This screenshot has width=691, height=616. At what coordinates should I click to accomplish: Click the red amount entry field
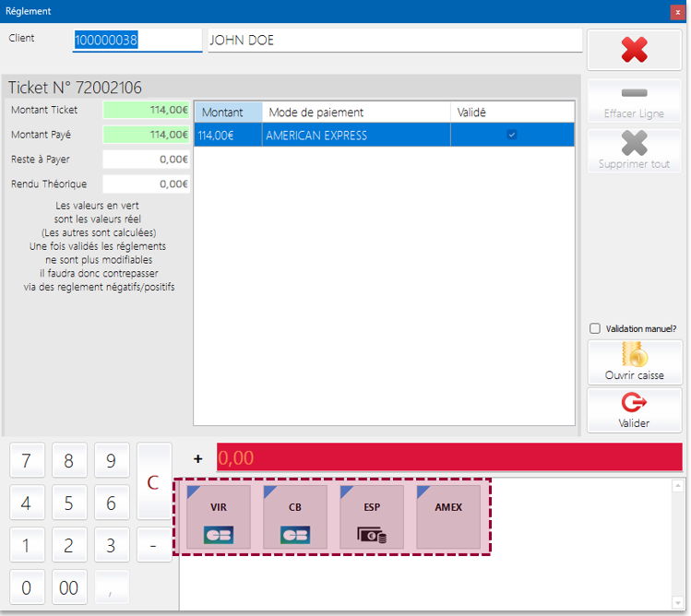(x=449, y=457)
